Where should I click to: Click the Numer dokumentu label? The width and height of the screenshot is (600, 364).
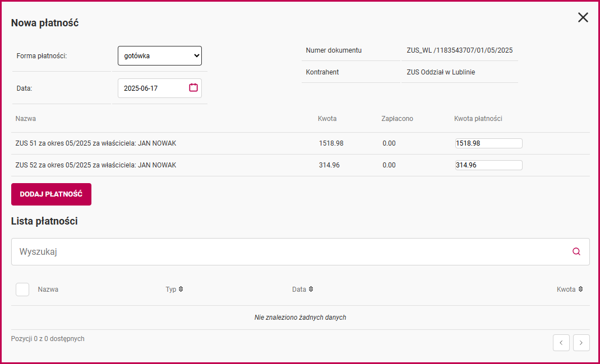coord(334,50)
